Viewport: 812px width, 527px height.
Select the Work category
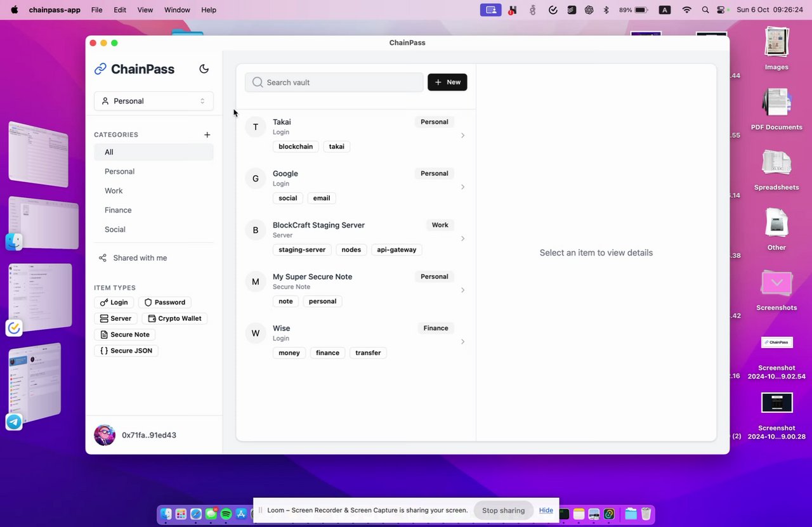(154, 191)
